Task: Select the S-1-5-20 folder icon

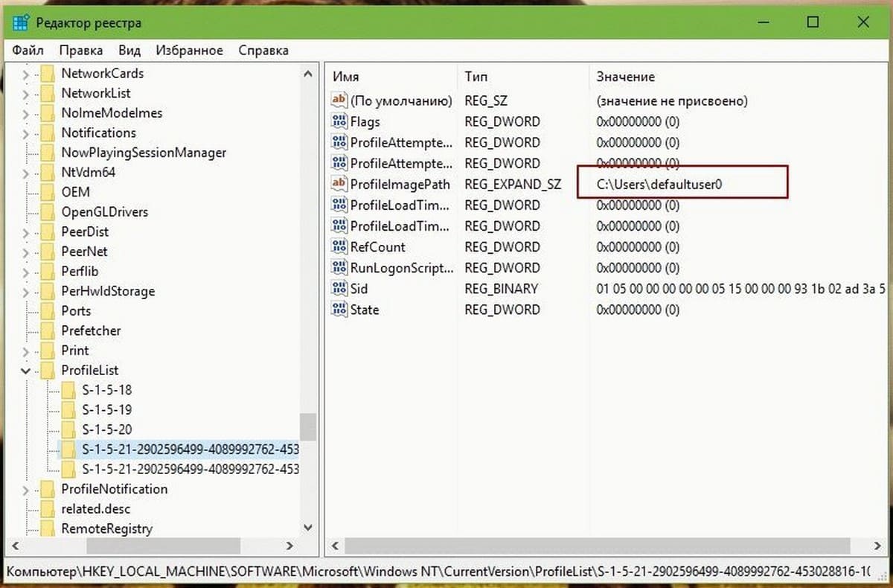Action: 68,429
